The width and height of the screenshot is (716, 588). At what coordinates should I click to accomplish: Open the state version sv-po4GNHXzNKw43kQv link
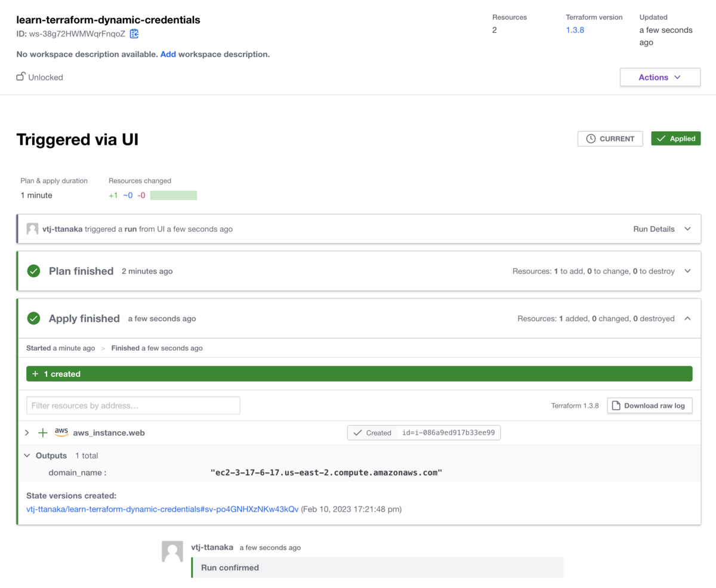162,509
